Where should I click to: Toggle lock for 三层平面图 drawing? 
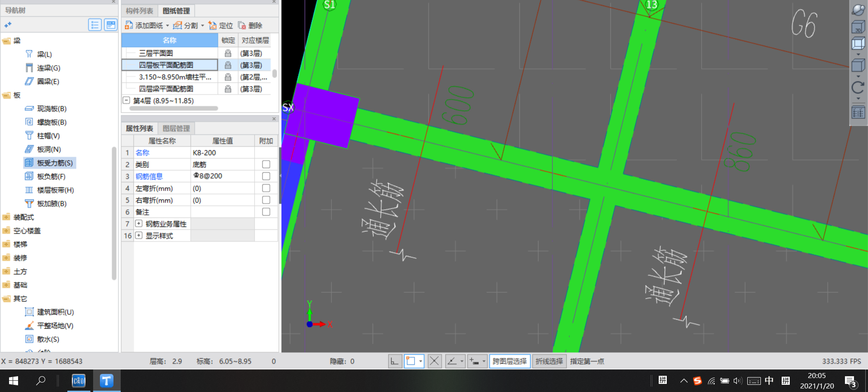click(228, 53)
